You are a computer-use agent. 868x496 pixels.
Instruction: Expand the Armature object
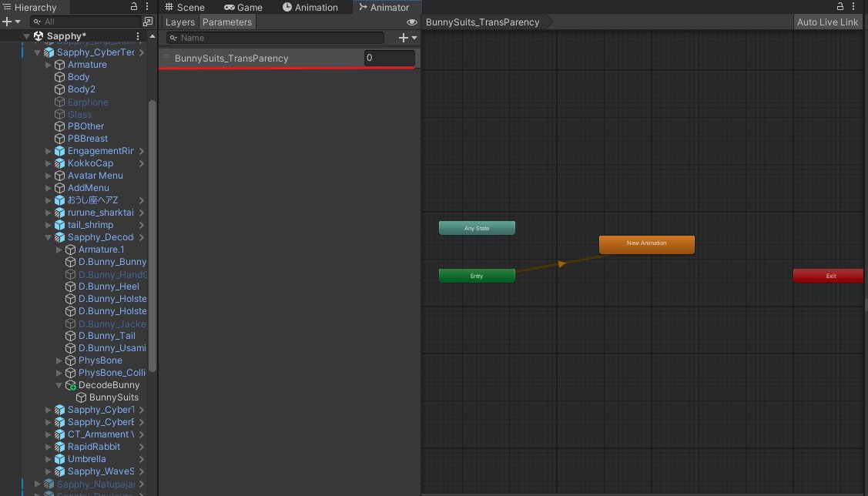click(49, 65)
